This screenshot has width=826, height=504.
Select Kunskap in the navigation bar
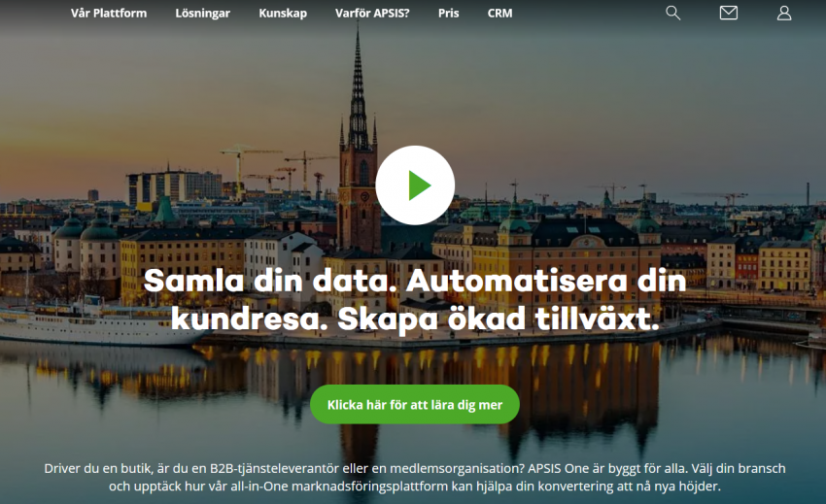pyautogui.click(x=283, y=14)
